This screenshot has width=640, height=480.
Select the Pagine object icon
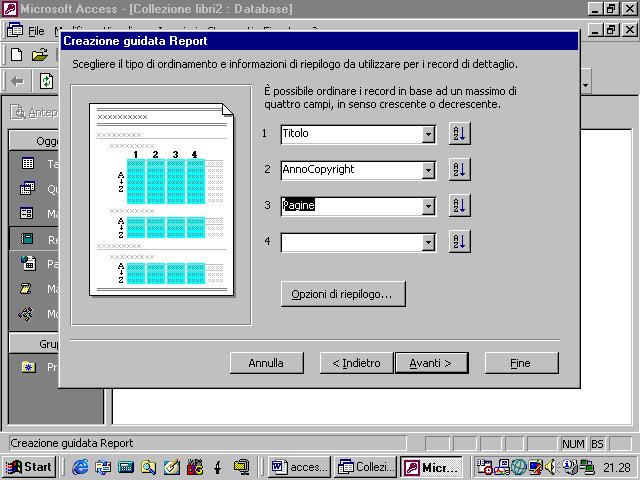pyautogui.click(x=28, y=263)
